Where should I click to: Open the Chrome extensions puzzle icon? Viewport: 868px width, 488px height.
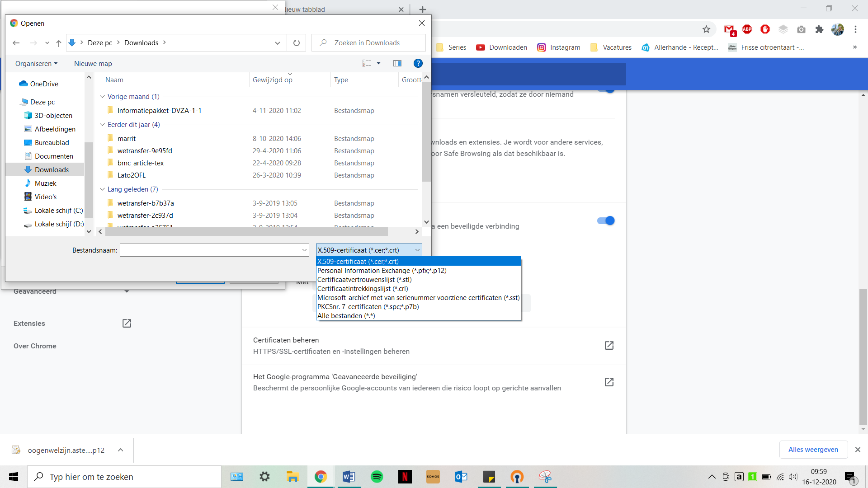[x=819, y=29]
